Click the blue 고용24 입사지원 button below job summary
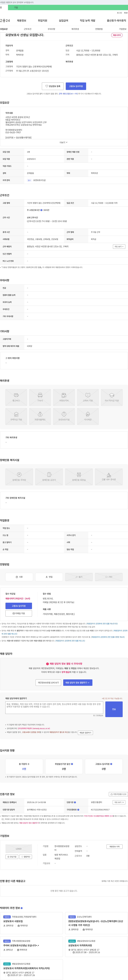This screenshot has height=980, width=128. 76,86
